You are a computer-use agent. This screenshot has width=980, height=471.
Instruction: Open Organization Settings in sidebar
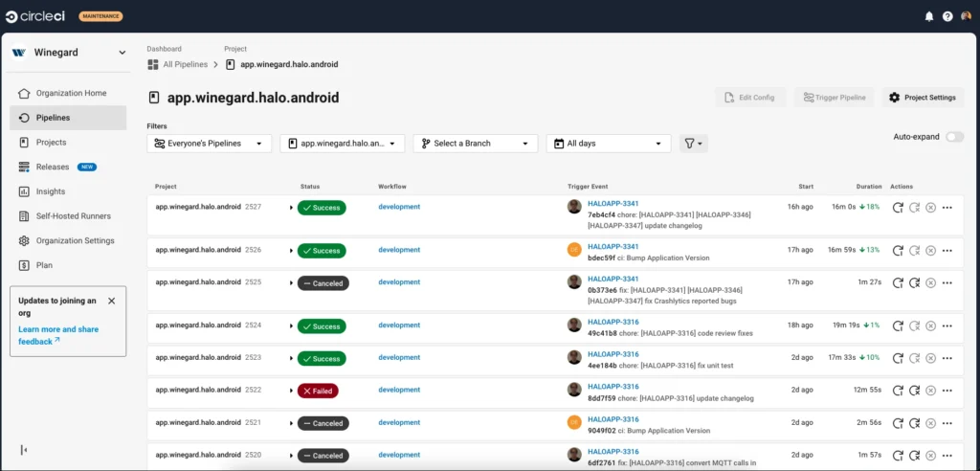[68, 241]
